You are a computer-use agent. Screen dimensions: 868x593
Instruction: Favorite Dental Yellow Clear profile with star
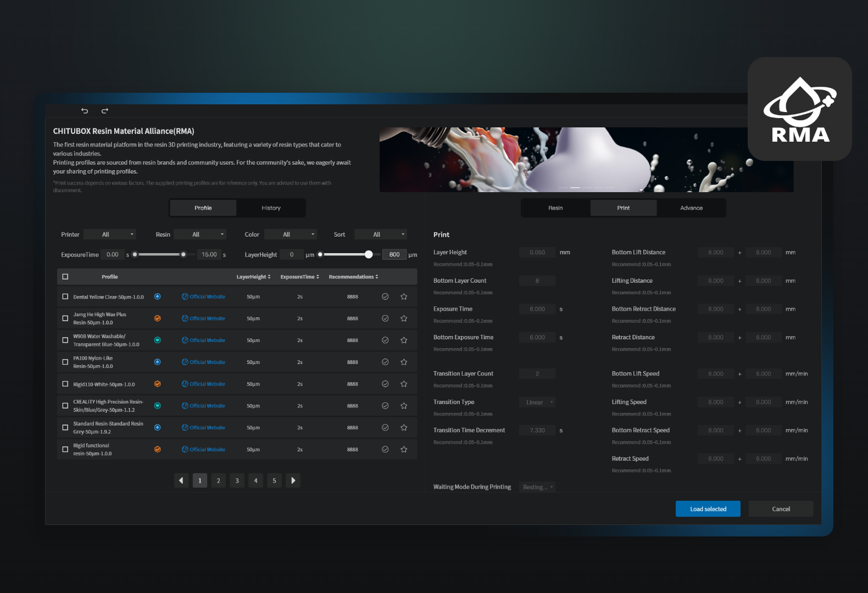pos(404,296)
